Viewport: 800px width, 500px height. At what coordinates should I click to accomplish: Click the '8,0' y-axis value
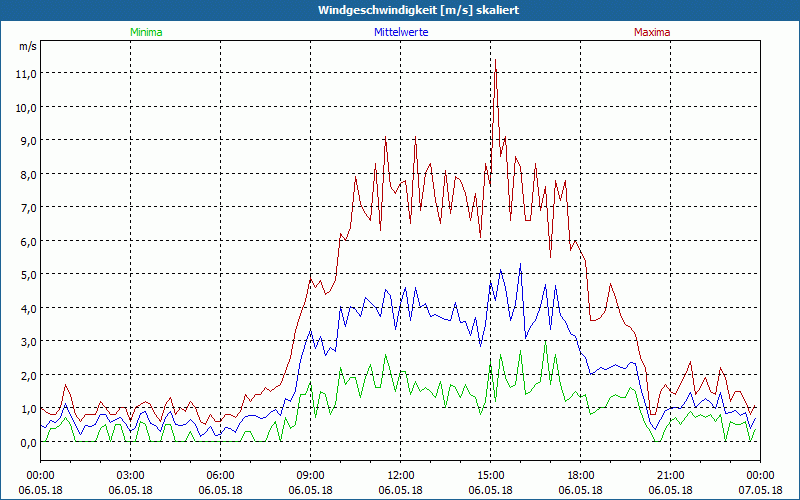click(29, 174)
